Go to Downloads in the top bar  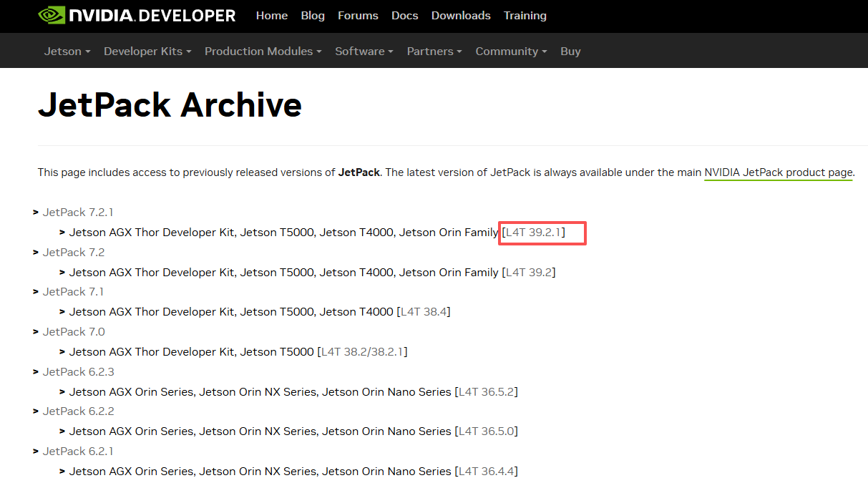461,15
